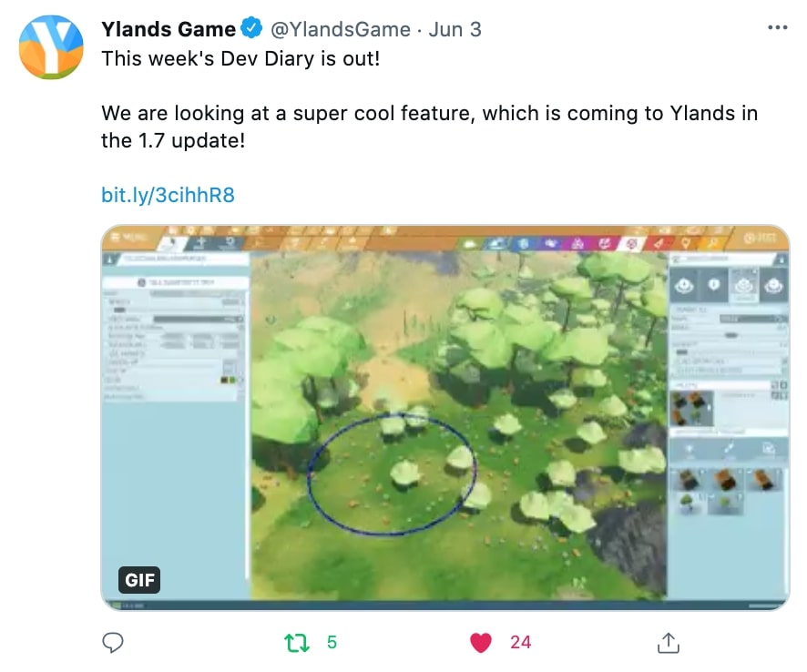
Task: Click the object thumbnail in the right panel
Action: click(691, 408)
